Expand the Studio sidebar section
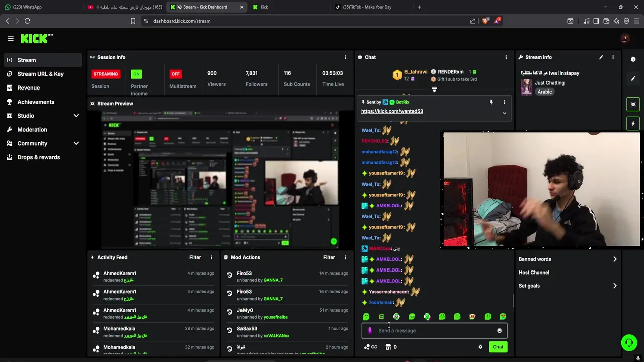 coord(76,116)
